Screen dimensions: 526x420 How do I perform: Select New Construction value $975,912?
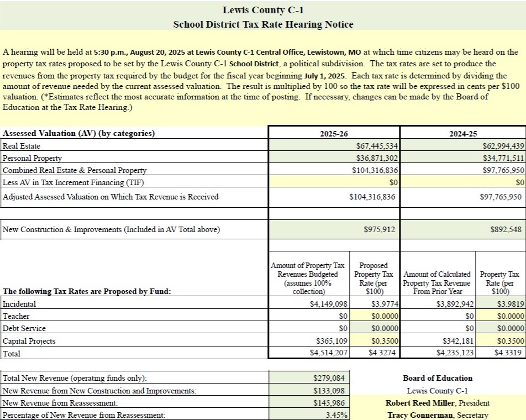pos(380,229)
